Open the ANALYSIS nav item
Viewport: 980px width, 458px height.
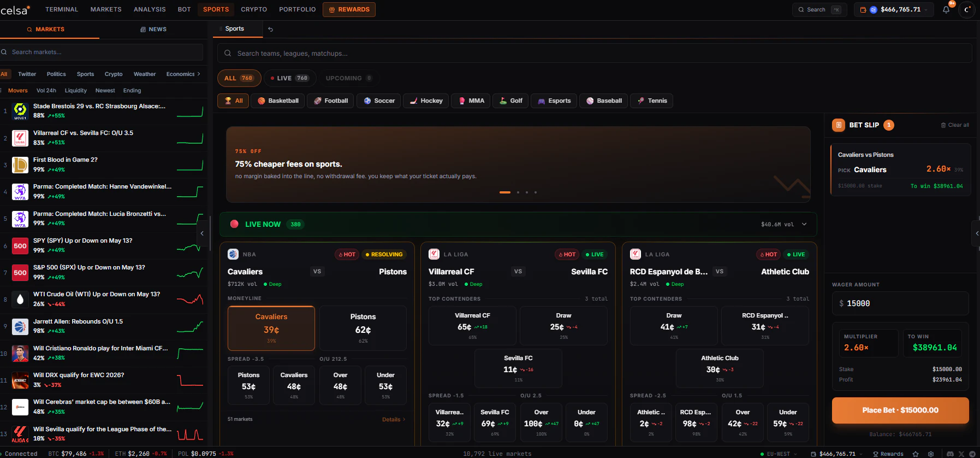point(150,9)
